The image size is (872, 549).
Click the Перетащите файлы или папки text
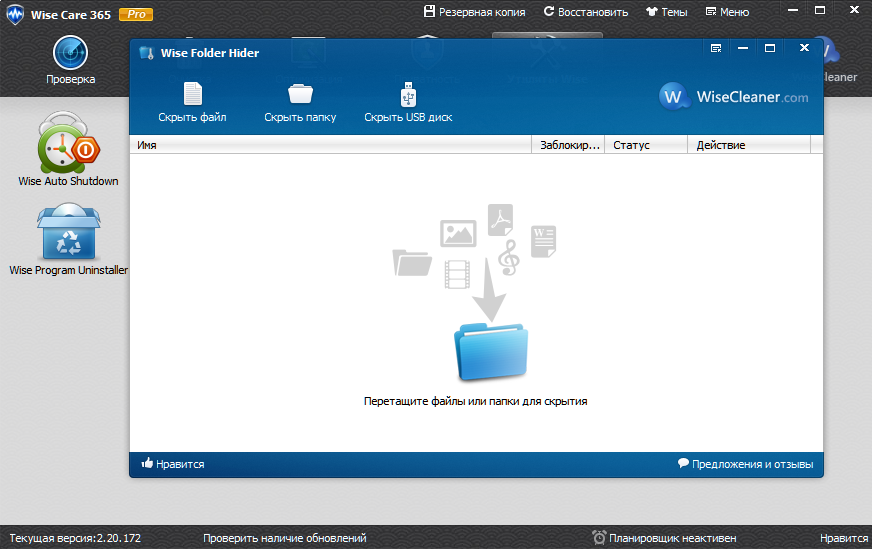[x=475, y=401]
